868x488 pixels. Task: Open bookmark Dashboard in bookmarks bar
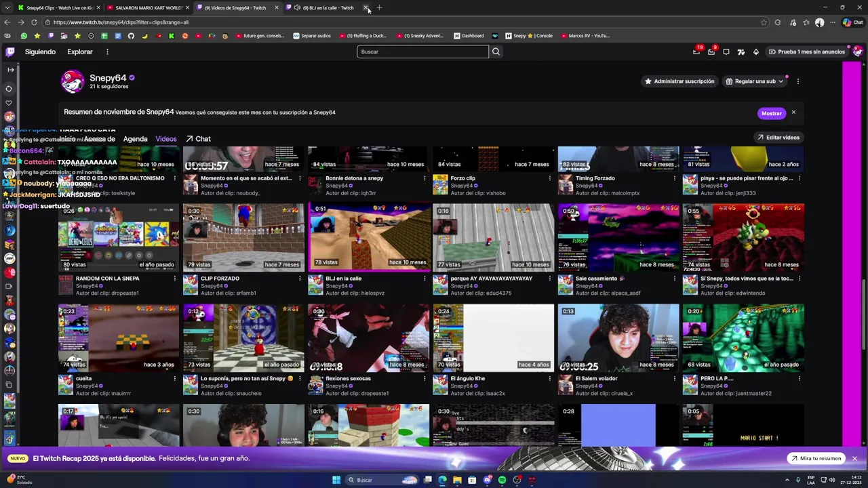[469, 36]
